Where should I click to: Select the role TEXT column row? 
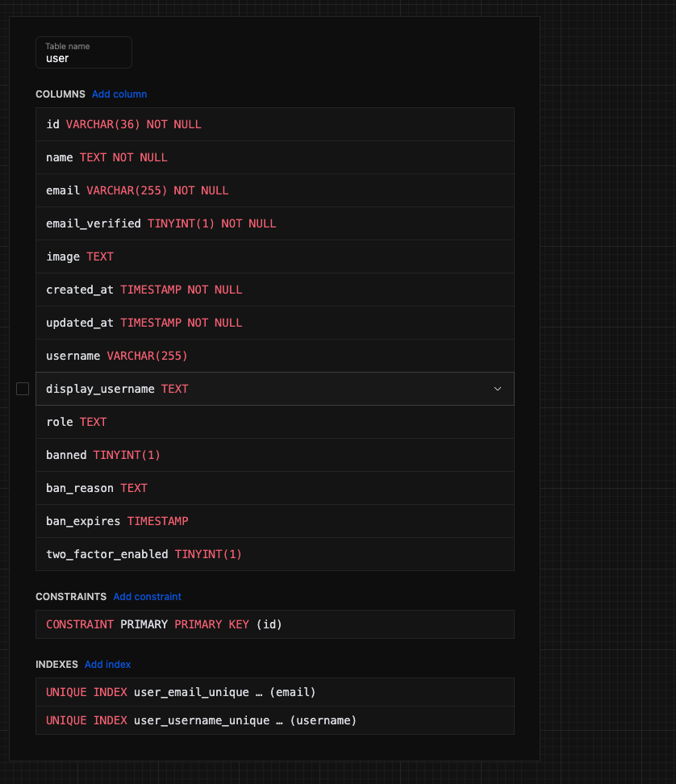click(274, 423)
